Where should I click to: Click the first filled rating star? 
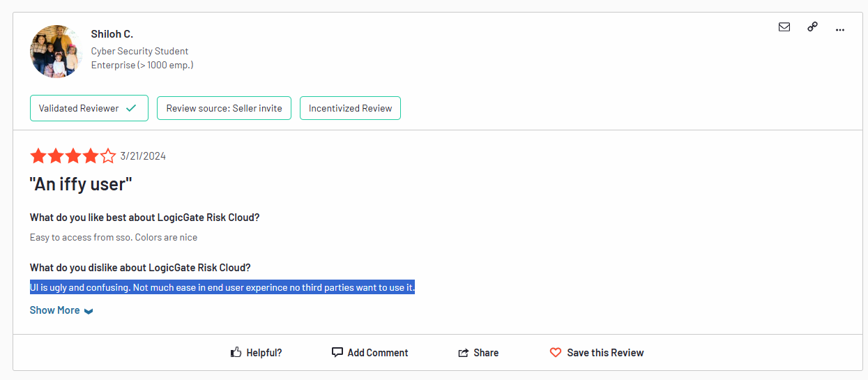[x=38, y=156]
